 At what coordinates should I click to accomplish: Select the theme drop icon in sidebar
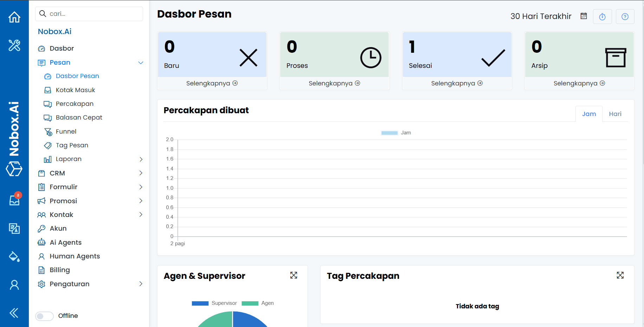pos(14,257)
